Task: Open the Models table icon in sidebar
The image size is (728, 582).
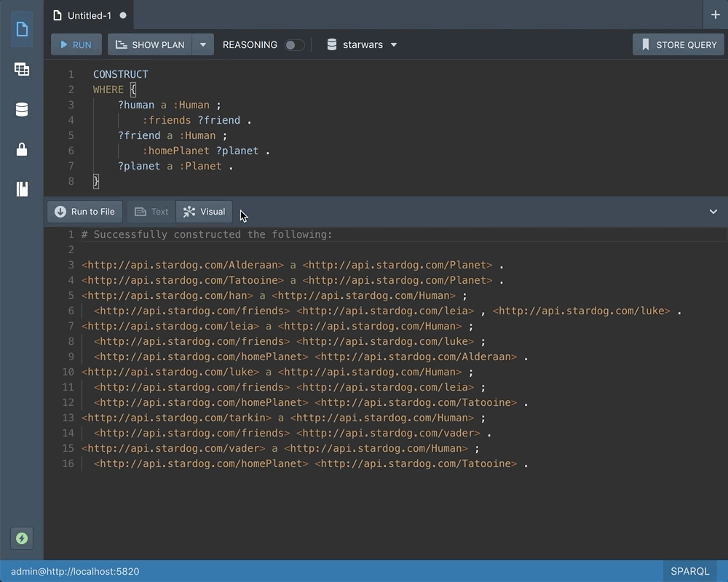Action: click(22, 69)
